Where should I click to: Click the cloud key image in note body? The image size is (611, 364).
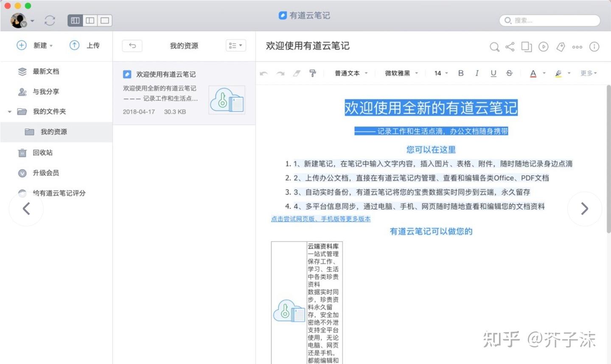pyautogui.click(x=289, y=311)
